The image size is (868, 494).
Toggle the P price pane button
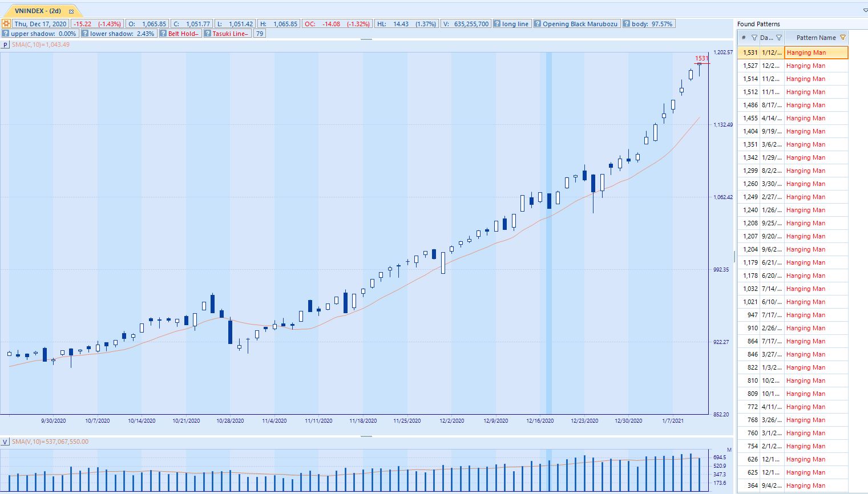pyautogui.click(x=5, y=44)
